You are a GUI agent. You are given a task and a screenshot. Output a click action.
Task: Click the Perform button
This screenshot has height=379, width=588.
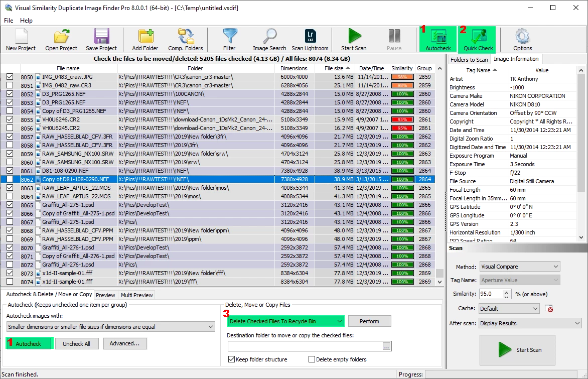click(369, 321)
